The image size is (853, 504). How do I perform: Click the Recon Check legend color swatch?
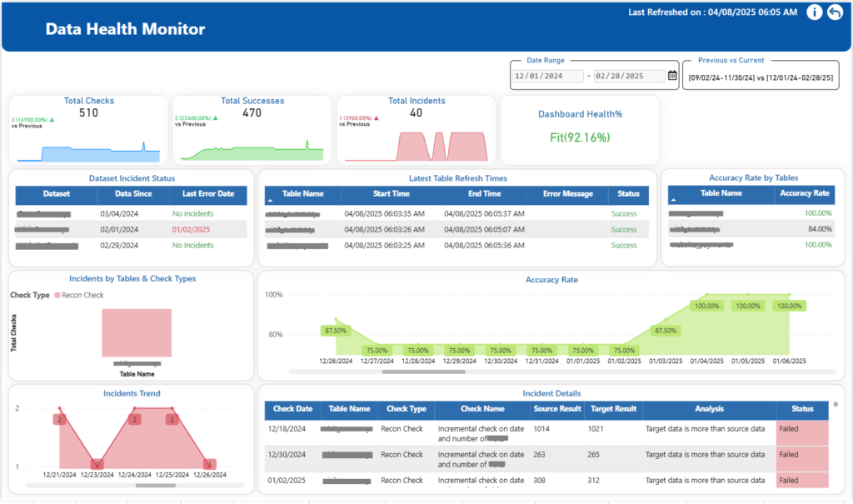pyautogui.click(x=57, y=295)
